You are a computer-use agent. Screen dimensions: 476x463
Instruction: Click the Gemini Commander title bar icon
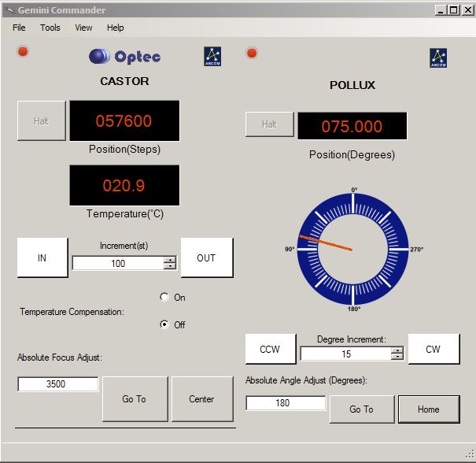(10, 10)
